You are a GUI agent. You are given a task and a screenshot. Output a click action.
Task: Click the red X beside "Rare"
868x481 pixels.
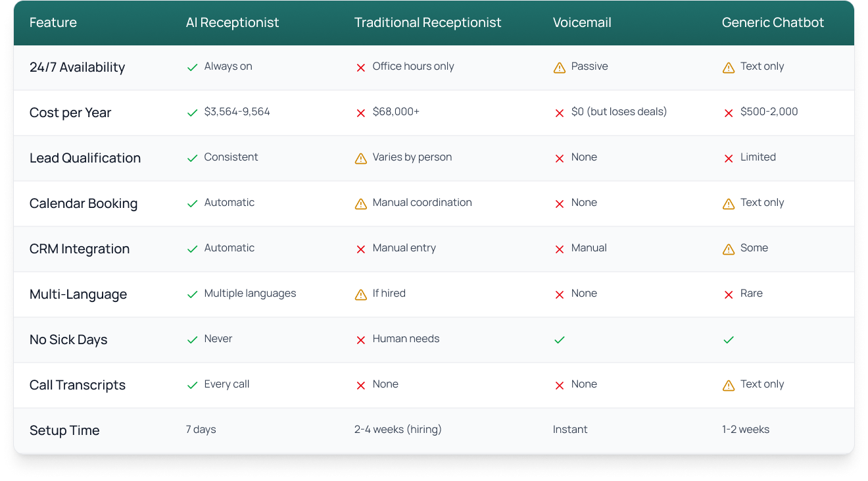(x=728, y=294)
